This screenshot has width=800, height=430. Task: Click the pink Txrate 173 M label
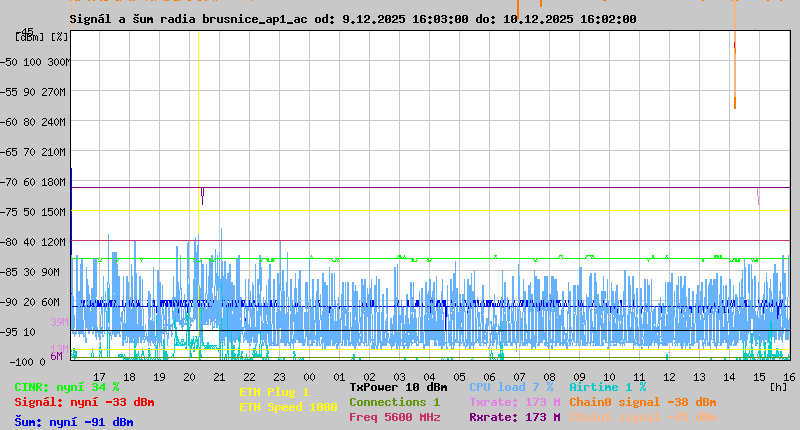click(514, 402)
